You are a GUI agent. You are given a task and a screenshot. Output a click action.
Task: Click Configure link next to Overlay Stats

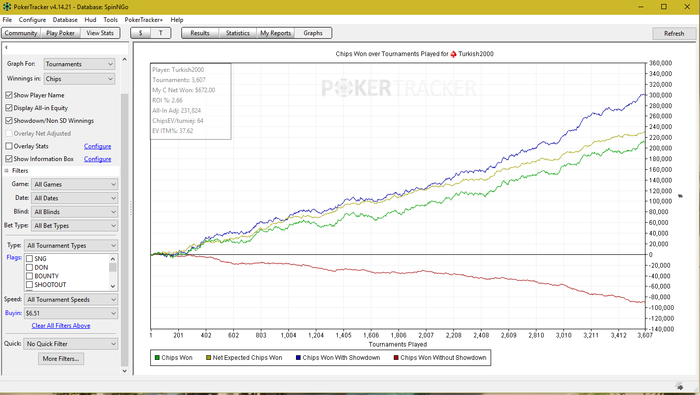[x=97, y=146]
